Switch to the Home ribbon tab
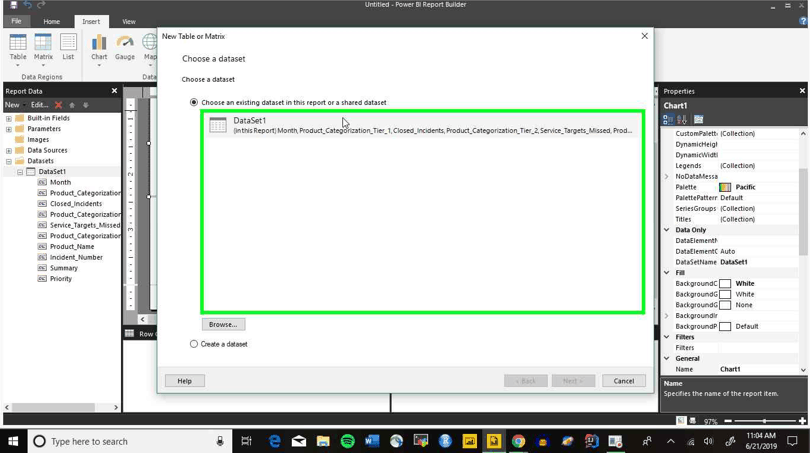The width and height of the screenshot is (810, 454). tap(52, 22)
